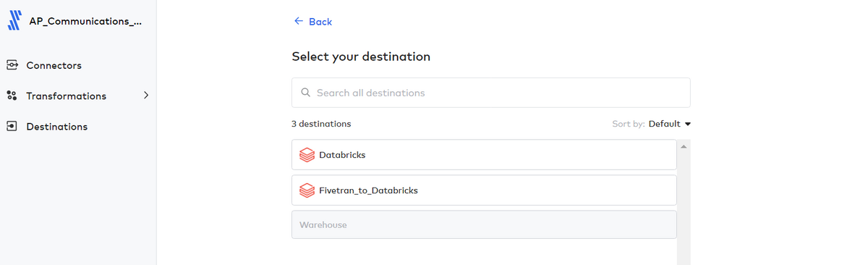This screenshot has width=868, height=265.
Task: Click the Transformations sidebar icon
Action: (x=12, y=96)
